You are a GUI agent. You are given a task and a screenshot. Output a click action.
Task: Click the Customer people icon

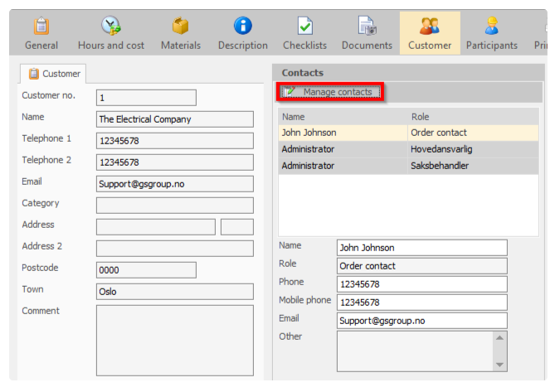point(430,26)
